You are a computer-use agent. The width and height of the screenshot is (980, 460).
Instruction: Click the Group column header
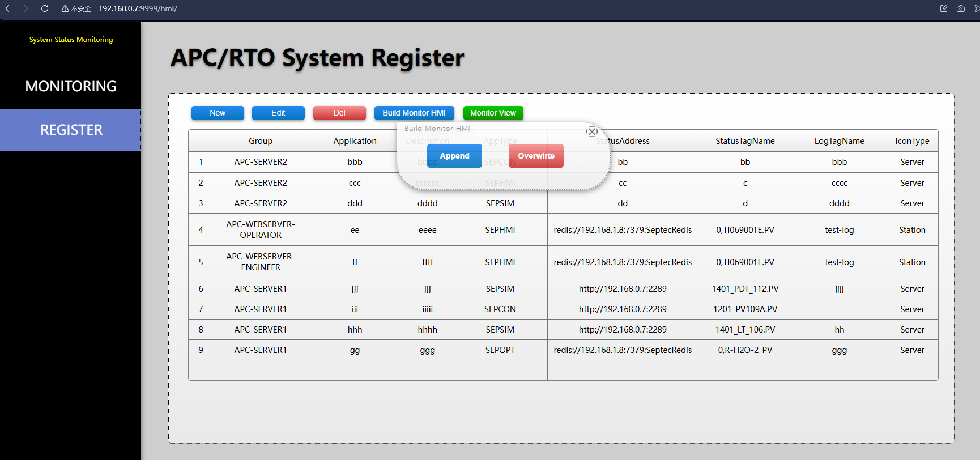(261, 141)
